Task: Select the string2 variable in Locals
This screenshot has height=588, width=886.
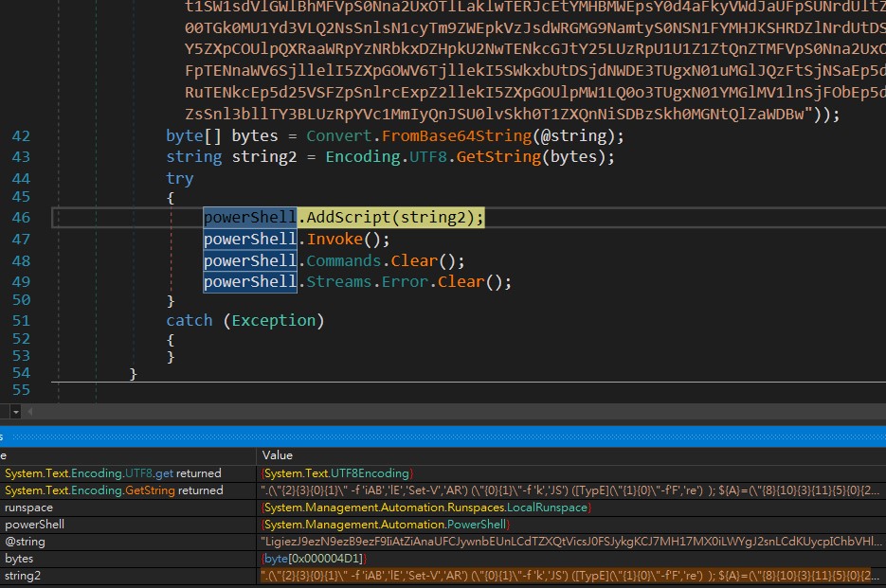Action: point(23,576)
